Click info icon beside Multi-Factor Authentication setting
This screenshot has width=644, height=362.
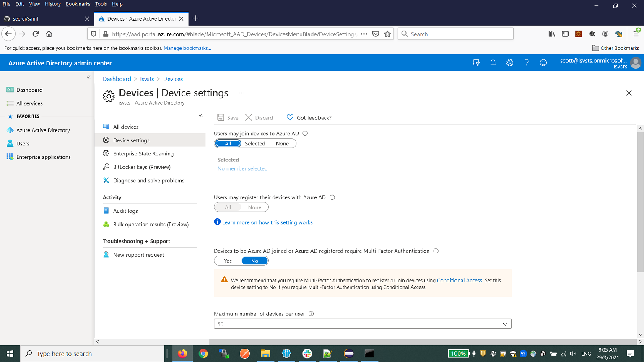436,251
